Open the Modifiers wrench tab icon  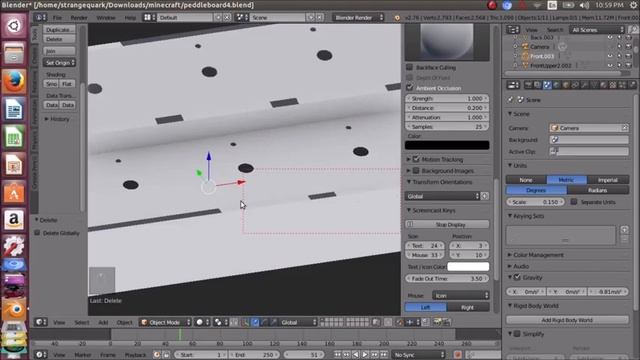[x=584, y=85]
